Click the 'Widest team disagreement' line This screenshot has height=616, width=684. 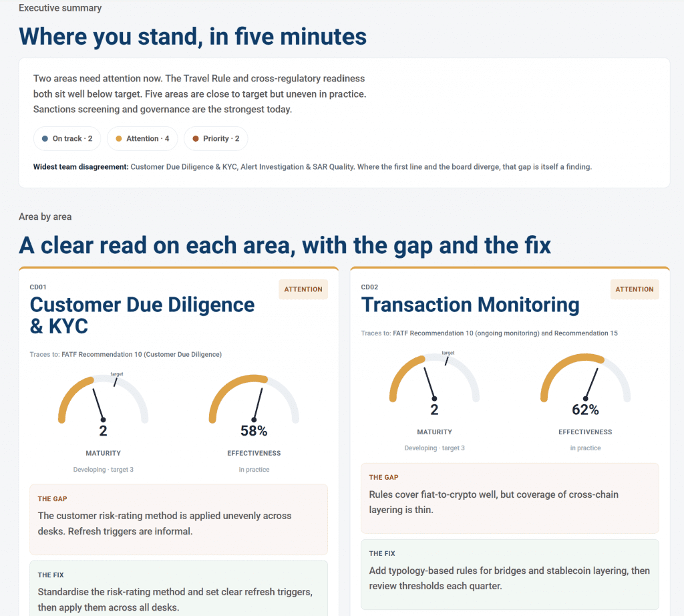pos(313,166)
